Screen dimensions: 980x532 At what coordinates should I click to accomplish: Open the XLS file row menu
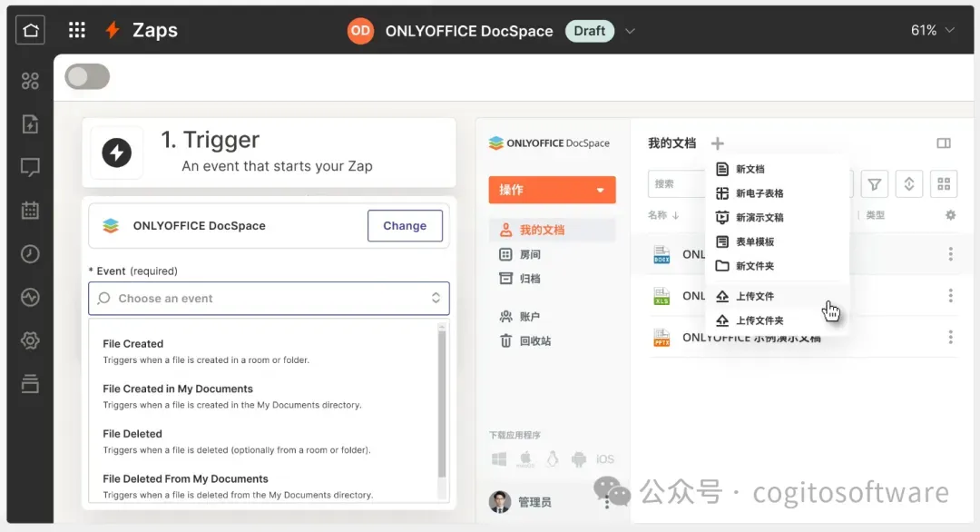pyautogui.click(x=951, y=296)
